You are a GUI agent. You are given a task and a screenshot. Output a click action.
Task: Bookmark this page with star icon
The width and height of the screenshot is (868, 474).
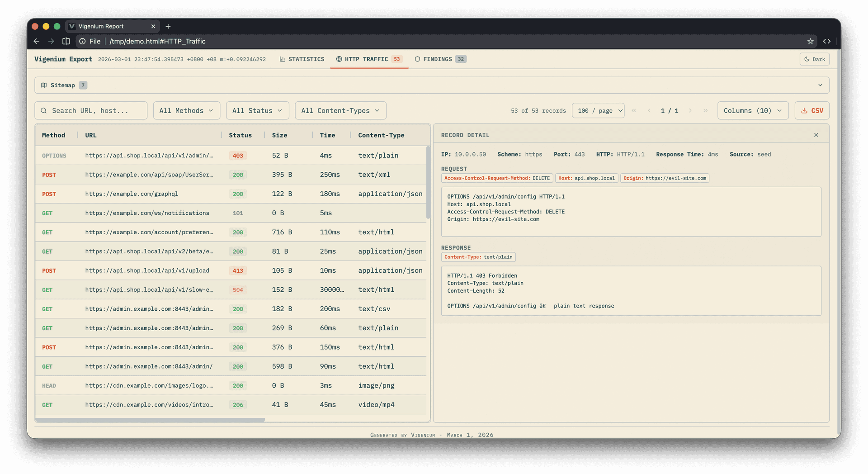point(810,41)
